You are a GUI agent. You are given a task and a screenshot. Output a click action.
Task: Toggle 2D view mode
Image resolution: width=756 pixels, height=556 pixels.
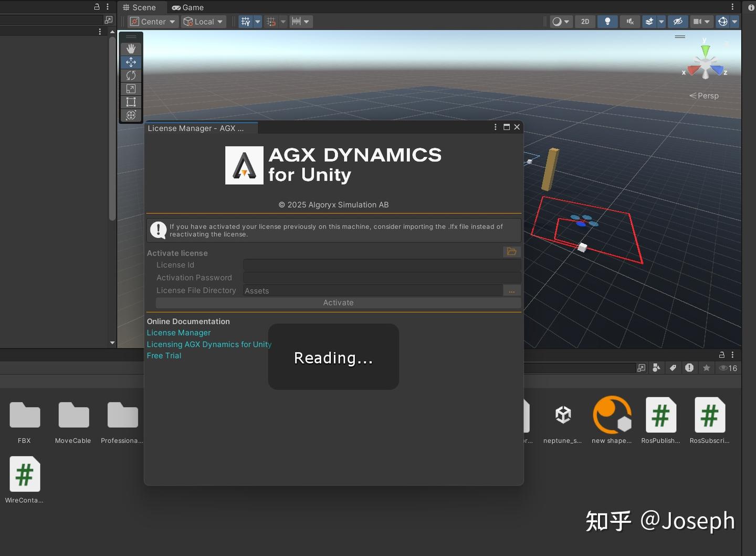coord(585,22)
